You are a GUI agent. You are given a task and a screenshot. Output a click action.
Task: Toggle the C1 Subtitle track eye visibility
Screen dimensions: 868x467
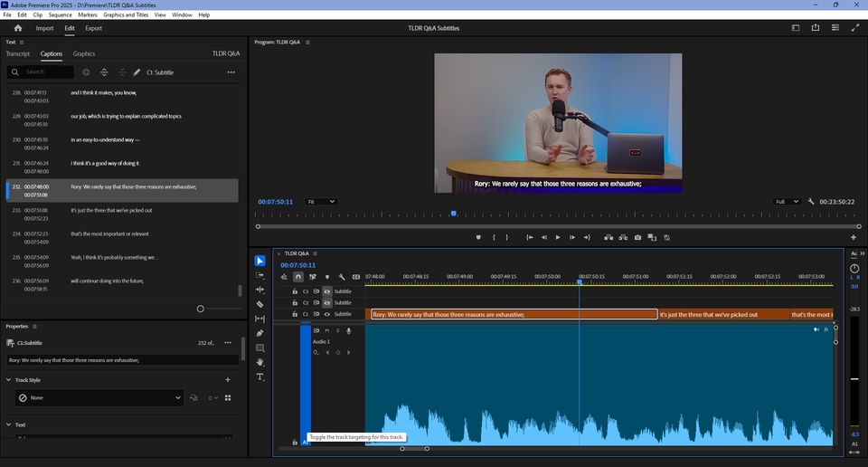point(327,314)
